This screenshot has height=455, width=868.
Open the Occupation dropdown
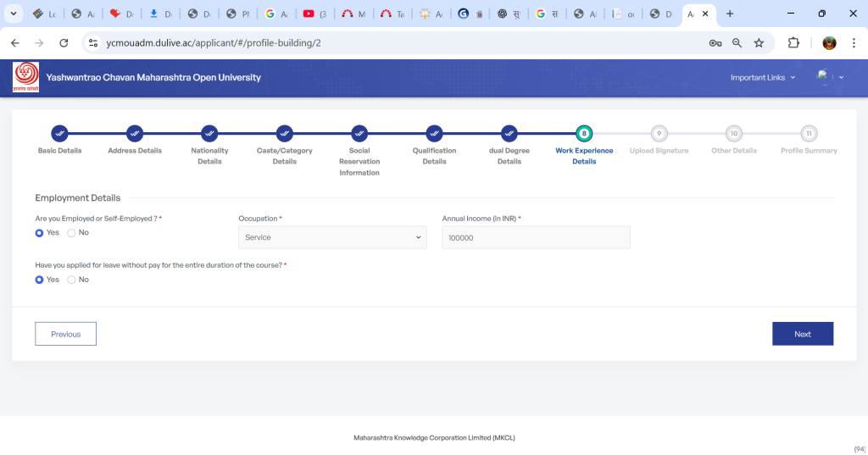coord(331,238)
